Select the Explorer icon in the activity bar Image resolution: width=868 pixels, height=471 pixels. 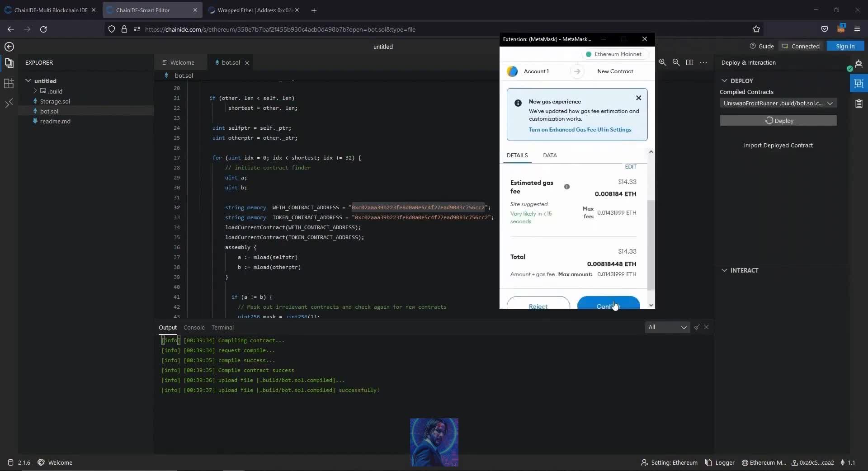tap(9, 63)
